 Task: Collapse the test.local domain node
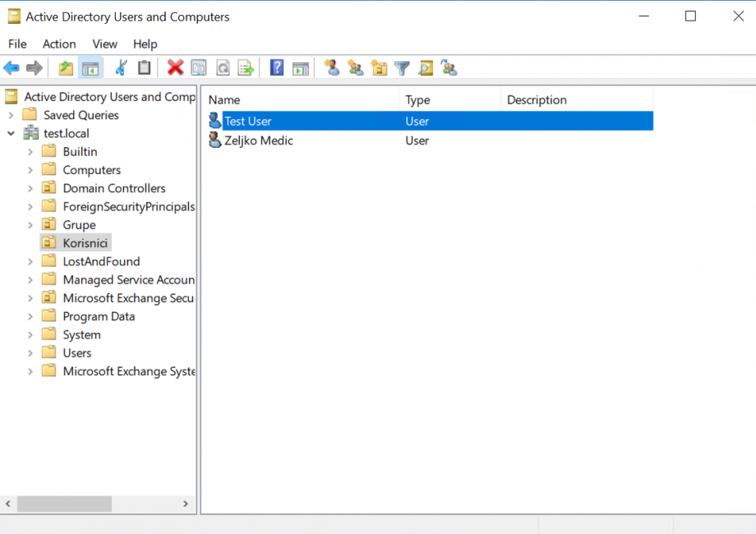tap(11, 133)
